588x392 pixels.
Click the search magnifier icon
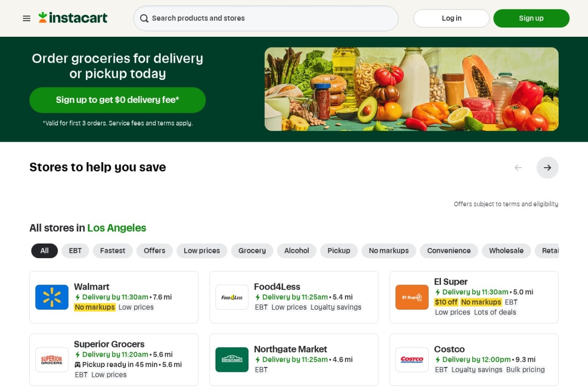[x=144, y=18]
